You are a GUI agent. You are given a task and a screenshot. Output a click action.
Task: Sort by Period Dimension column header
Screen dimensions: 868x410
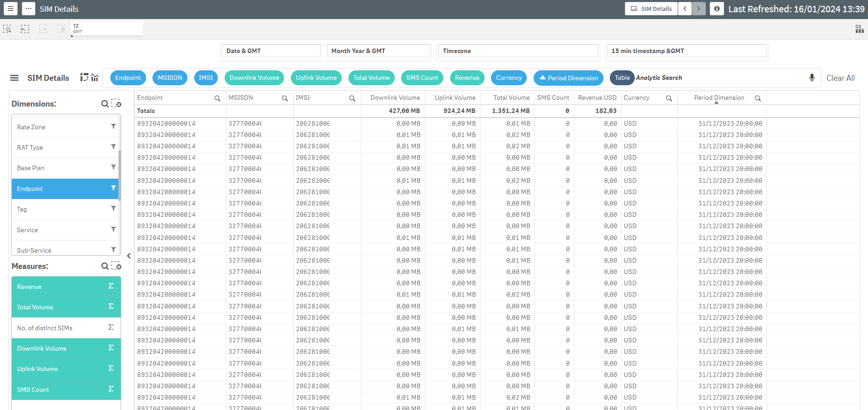pyautogui.click(x=719, y=98)
